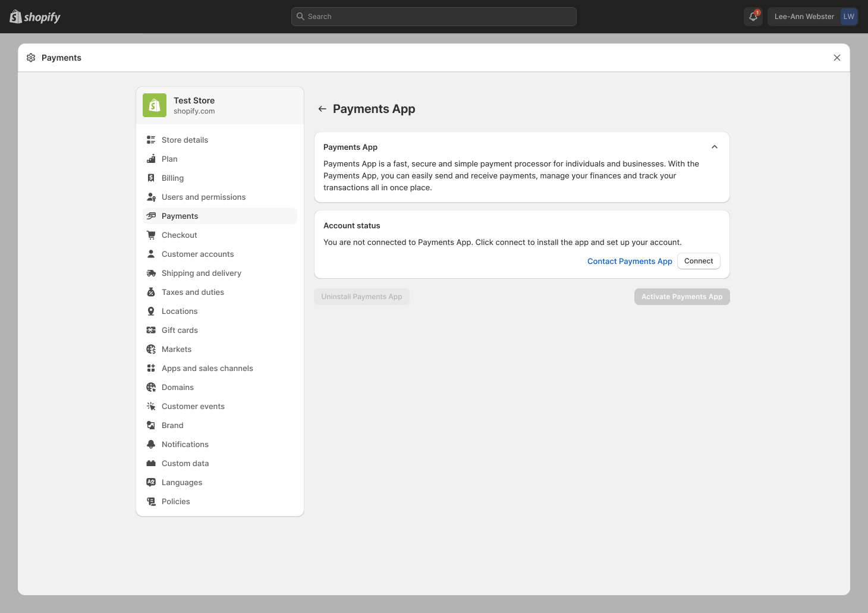Click the Markets globe icon

[151, 349]
